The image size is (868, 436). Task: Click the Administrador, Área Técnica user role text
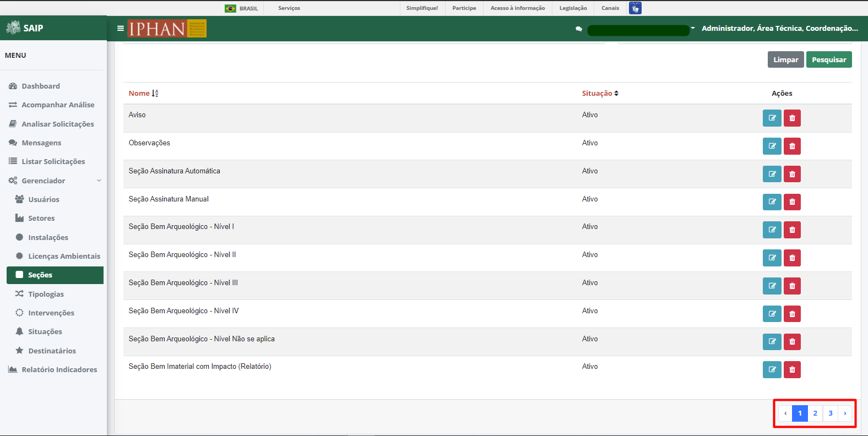[780, 28]
